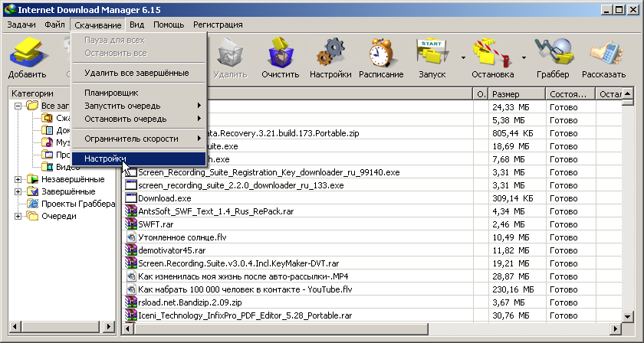The width and height of the screenshot is (644, 343).
Task: Select Незавершённые category
Action: 73,179
